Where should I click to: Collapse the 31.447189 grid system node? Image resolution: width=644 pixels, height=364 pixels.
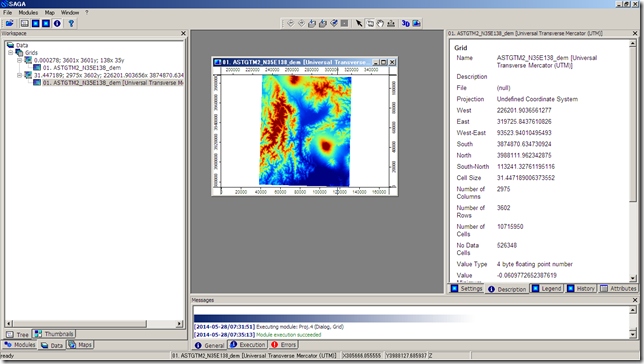tap(19, 75)
